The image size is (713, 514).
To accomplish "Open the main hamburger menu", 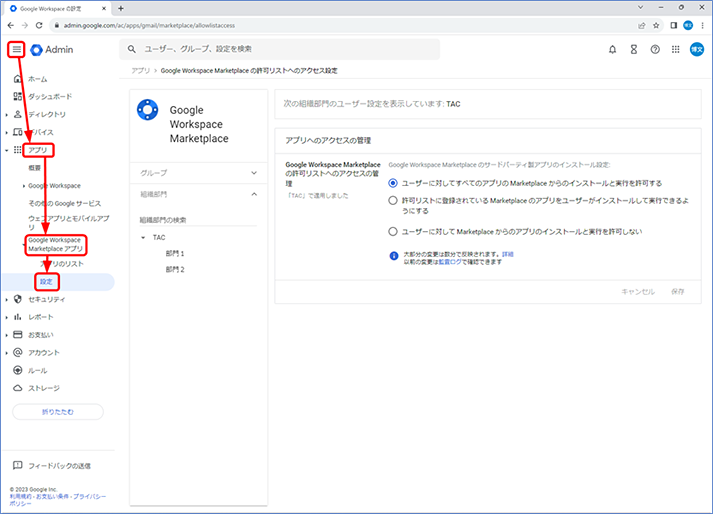I will coord(16,49).
